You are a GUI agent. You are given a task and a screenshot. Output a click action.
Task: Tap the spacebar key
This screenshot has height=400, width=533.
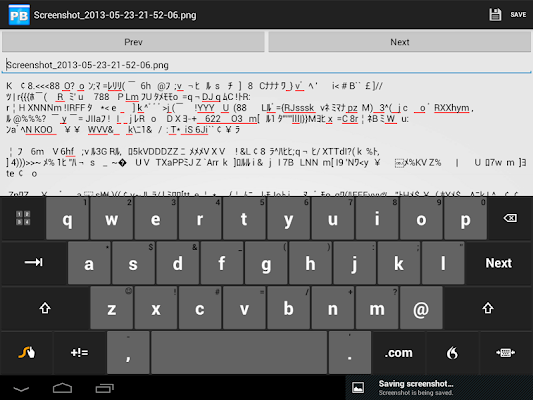(x=239, y=352)
